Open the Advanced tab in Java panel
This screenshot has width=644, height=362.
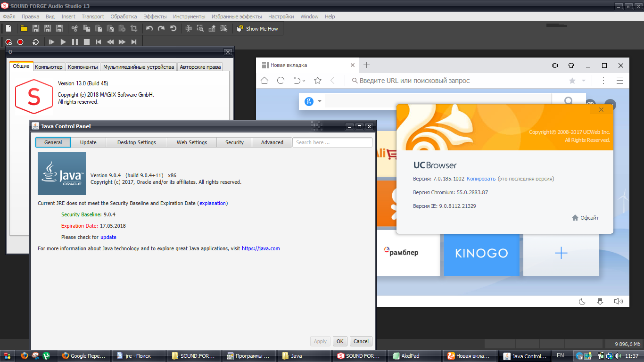click(272, 142)
